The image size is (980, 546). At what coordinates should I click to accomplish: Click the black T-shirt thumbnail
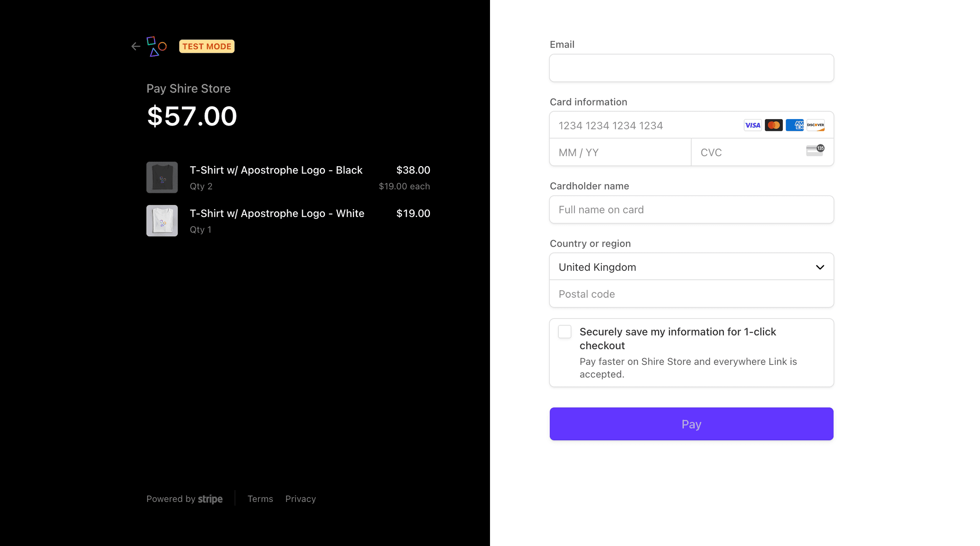click(162, 177)
